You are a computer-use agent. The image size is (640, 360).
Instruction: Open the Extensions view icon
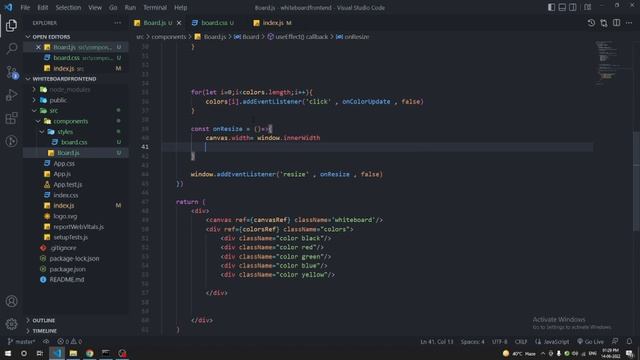click(x=11, y=118)
